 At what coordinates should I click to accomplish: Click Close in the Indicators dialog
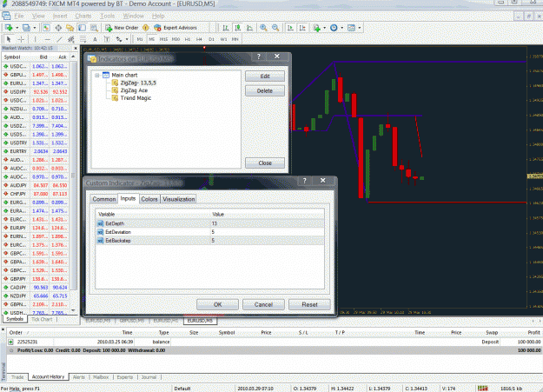click(265, 163)
